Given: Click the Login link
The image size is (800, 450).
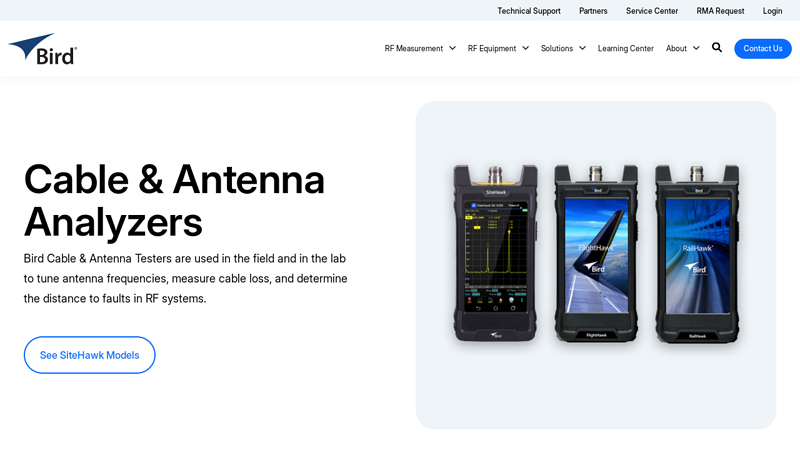Looking at the screenshot, I should point(772,11).
